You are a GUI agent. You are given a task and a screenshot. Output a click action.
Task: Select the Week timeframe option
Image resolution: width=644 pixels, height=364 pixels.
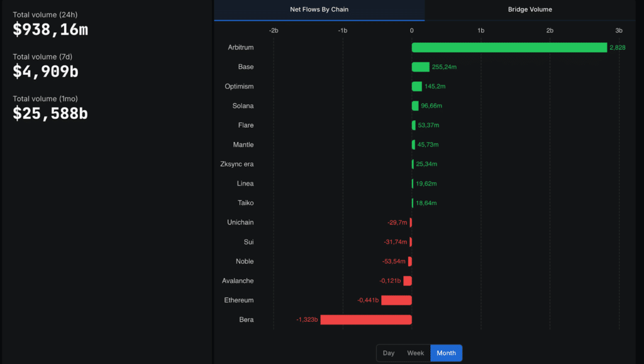tap(415, 353)
